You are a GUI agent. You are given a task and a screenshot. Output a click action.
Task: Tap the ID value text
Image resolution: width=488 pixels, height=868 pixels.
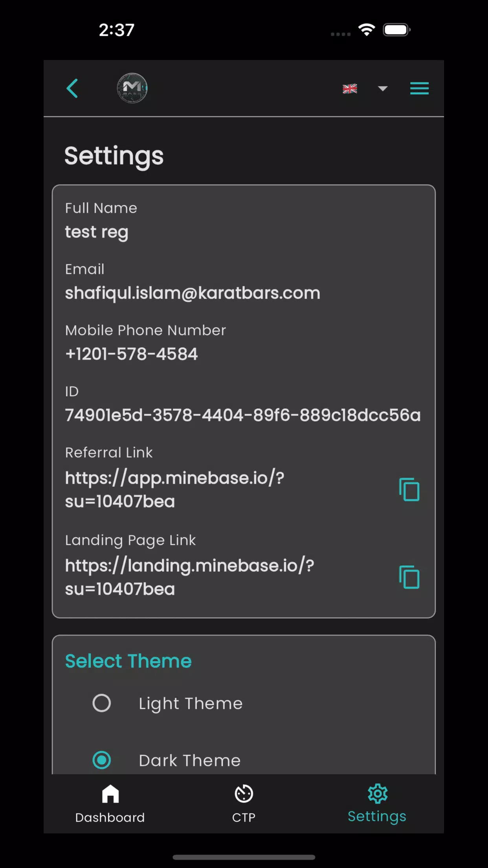pyautogui.click(x=243, y=415)
